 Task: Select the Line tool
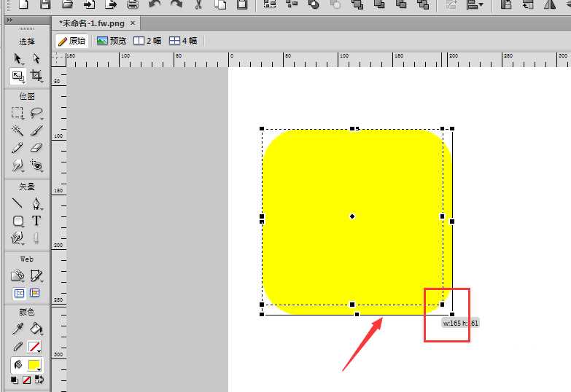click(18, 203)
